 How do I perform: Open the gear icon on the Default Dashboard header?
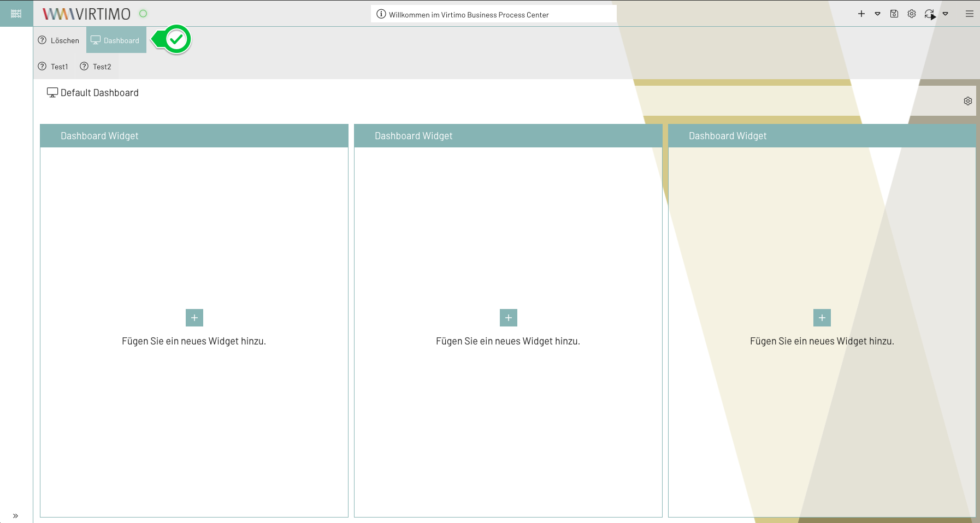967,100
